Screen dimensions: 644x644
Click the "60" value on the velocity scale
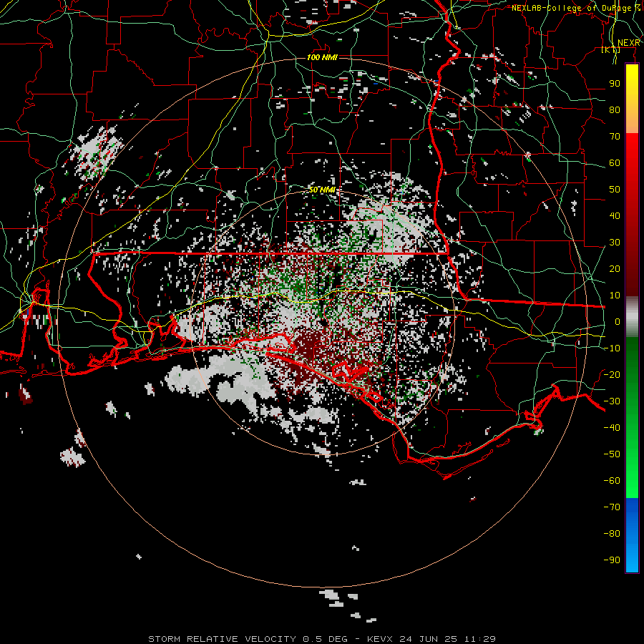tap(615, 163)
